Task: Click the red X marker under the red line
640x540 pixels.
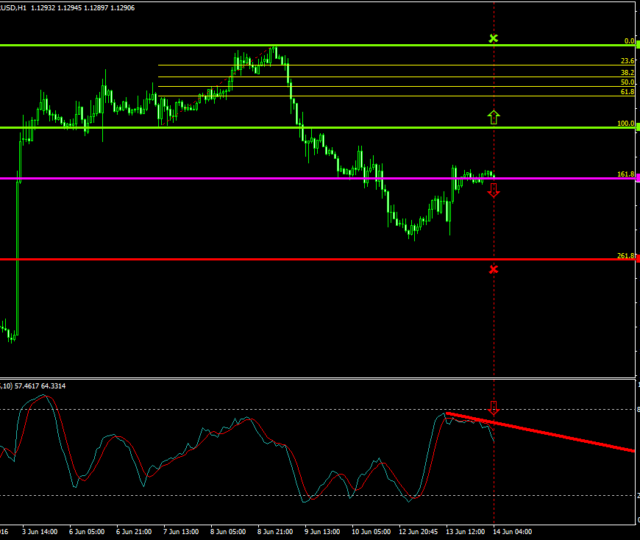Action: click(493, 269)
